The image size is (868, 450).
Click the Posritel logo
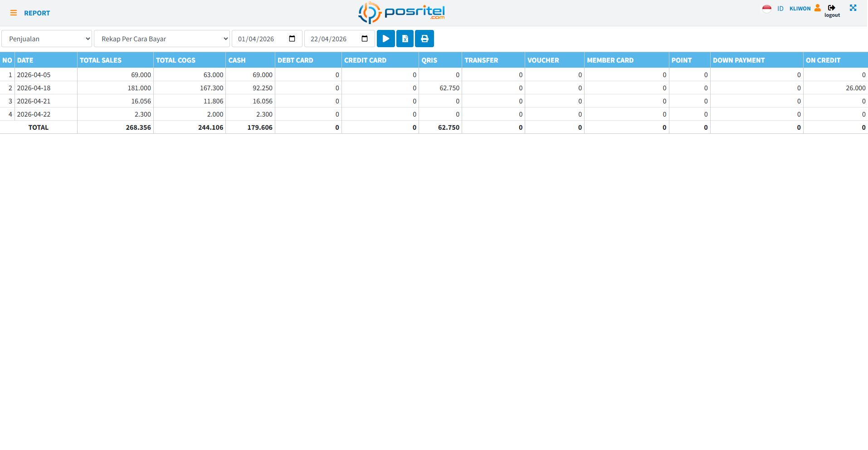point(401,13)
